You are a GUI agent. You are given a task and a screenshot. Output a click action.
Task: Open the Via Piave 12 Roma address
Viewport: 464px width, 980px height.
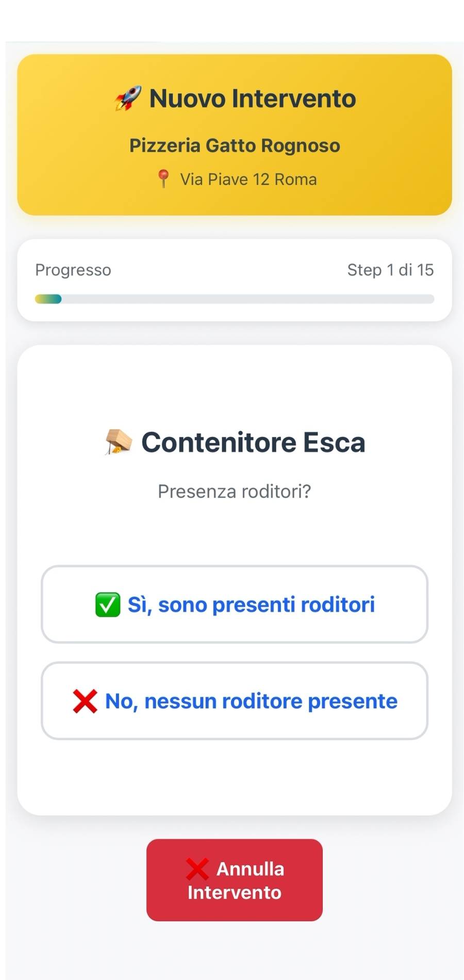point(248,179)
